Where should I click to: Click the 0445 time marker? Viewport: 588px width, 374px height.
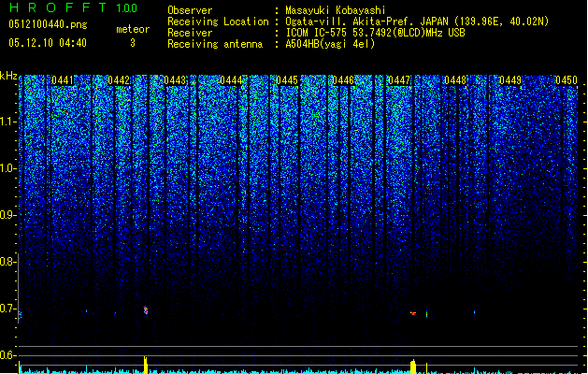[x=287, y=80]
